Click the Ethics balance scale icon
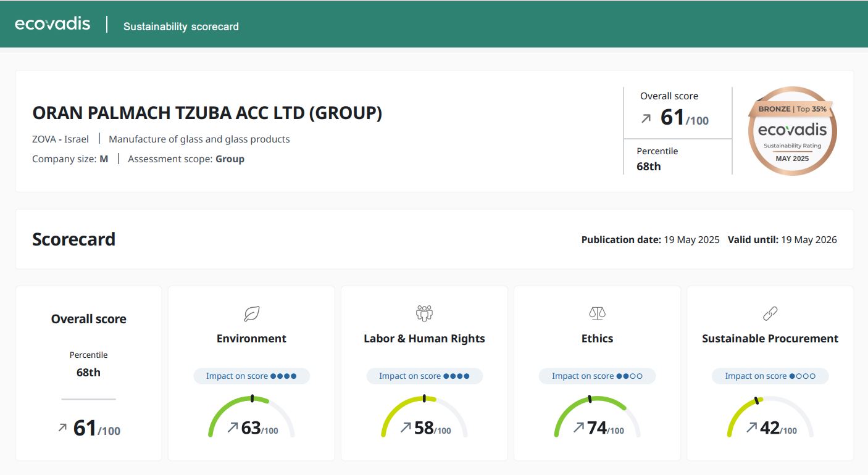Screen dimensions: 868x475 click(x=597, y=314)
